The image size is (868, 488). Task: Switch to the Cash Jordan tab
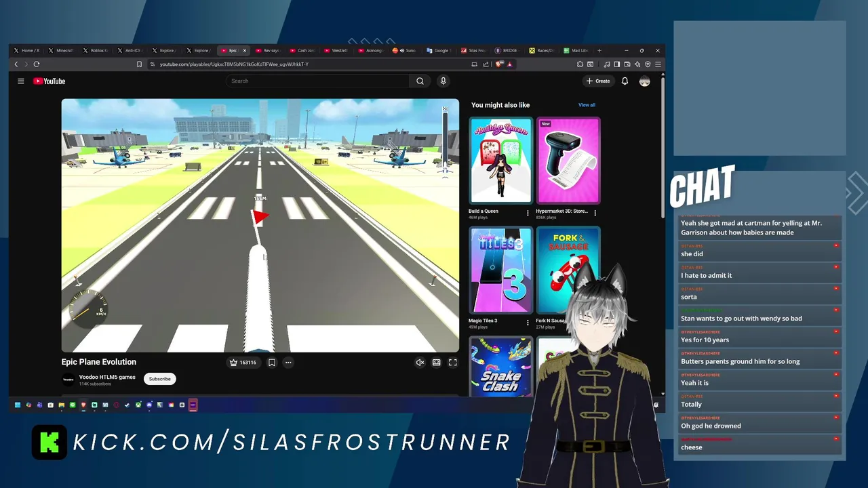click(x=303, y=50)
